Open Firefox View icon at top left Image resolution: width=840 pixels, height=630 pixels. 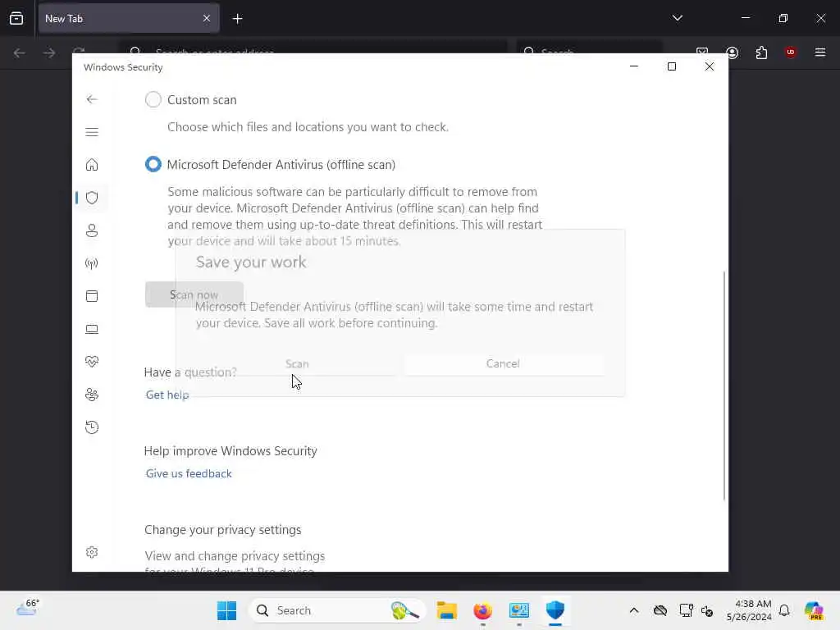pyautogui.click(x=16, y=18)
